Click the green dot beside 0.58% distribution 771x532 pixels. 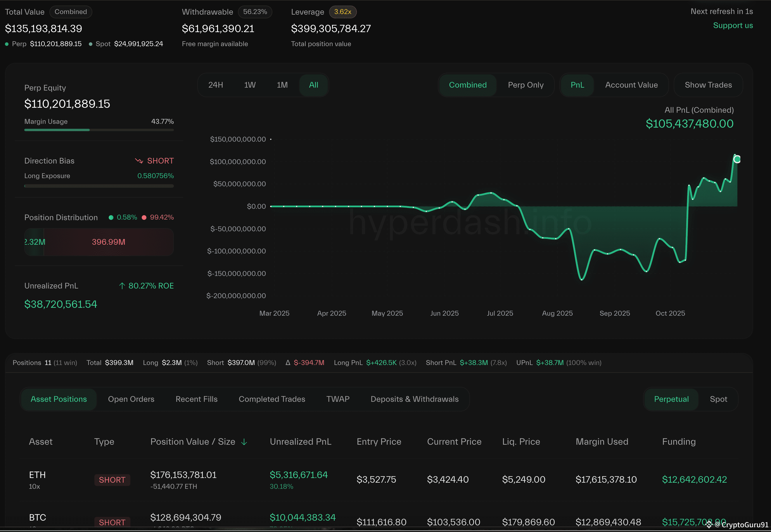111,218
